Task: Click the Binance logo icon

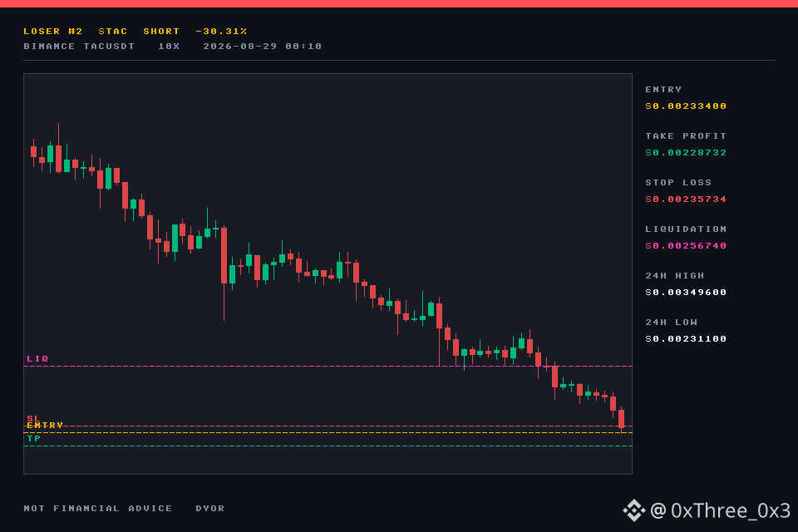Action: pyautogui.click(x=633, y=510)
